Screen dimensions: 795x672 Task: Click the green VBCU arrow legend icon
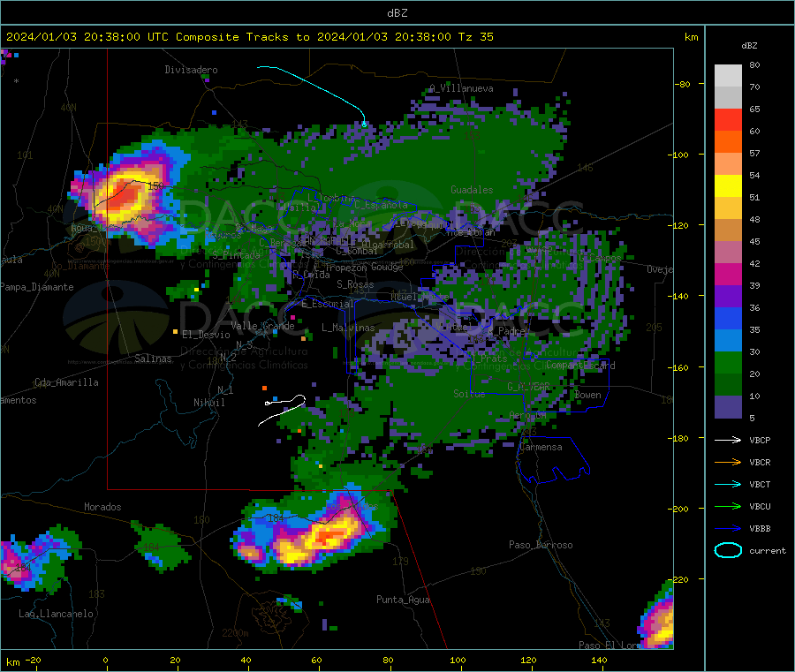pos(728,506)
